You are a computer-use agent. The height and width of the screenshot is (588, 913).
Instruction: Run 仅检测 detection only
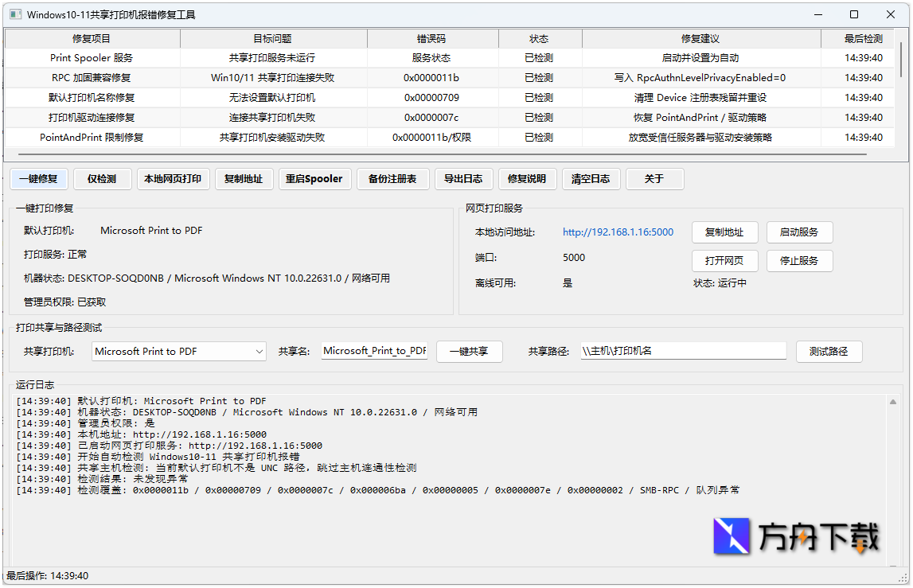pyautogui.click(x=102, y=179)
